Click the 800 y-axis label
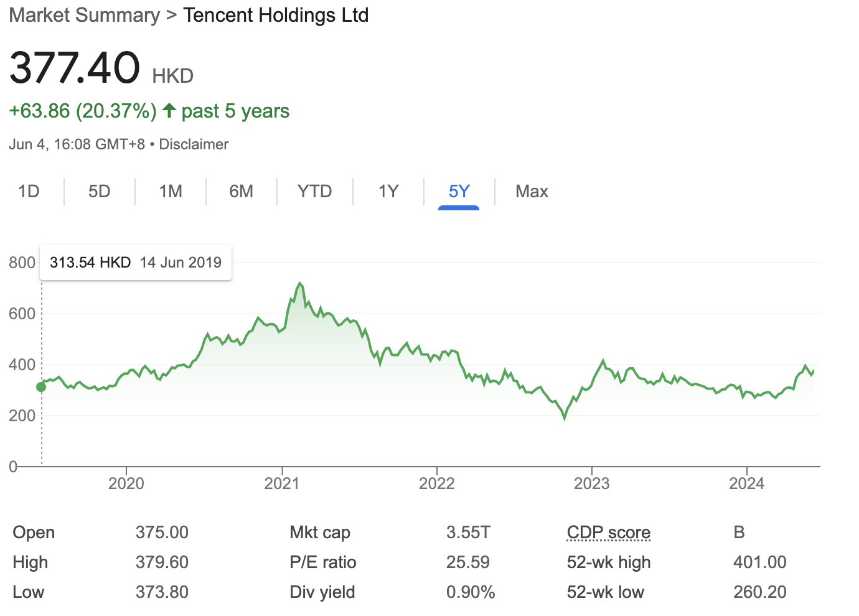 click(22, 263)
